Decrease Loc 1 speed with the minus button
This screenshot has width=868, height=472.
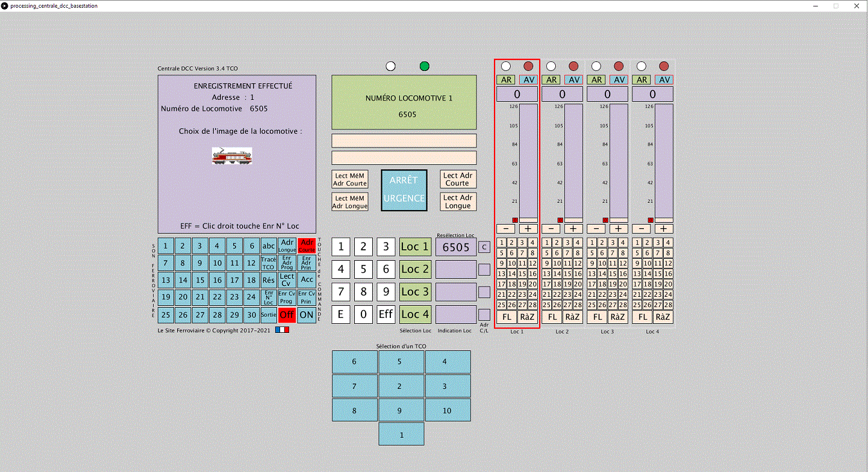(506, 229)
